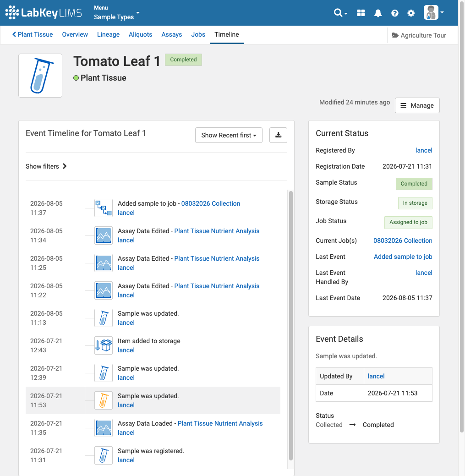465x476 pixels.
Task: Open 08032026 Collection link in timeline
Action: (211, 203)
